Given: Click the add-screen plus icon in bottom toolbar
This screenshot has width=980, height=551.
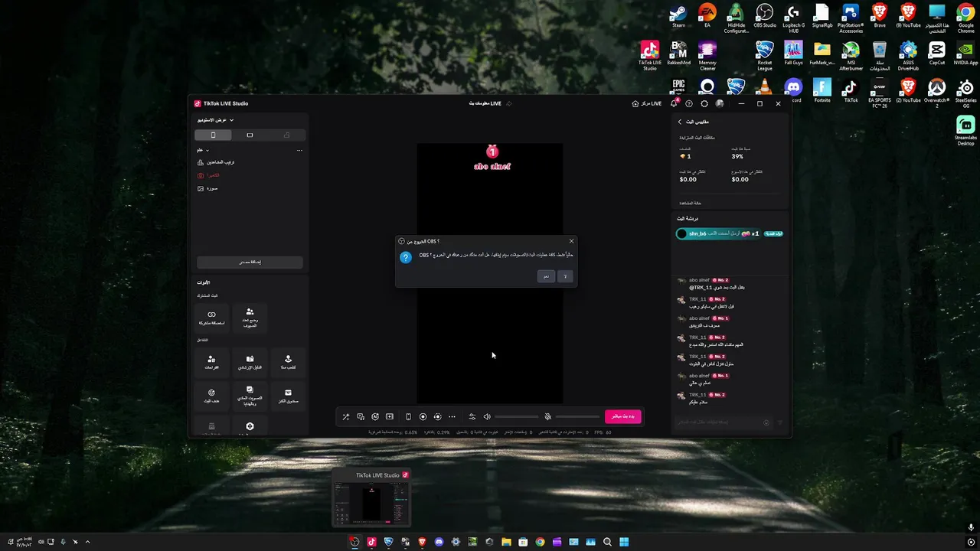Looking at the screenshot, I should coord(390,417).
